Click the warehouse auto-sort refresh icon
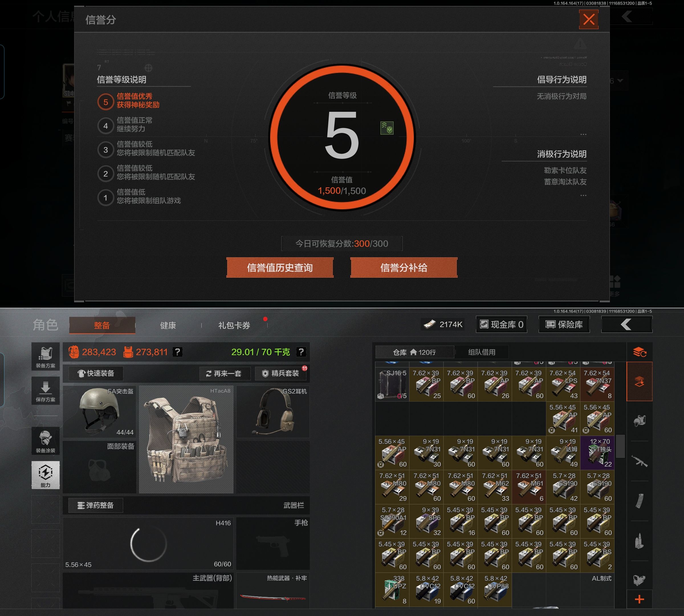The height and width of the screenshot is (616, 684). (x=639, y=352)
